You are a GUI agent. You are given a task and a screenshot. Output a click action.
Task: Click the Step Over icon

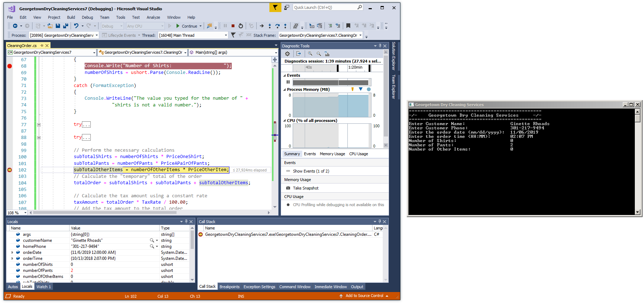click(278, 26)
